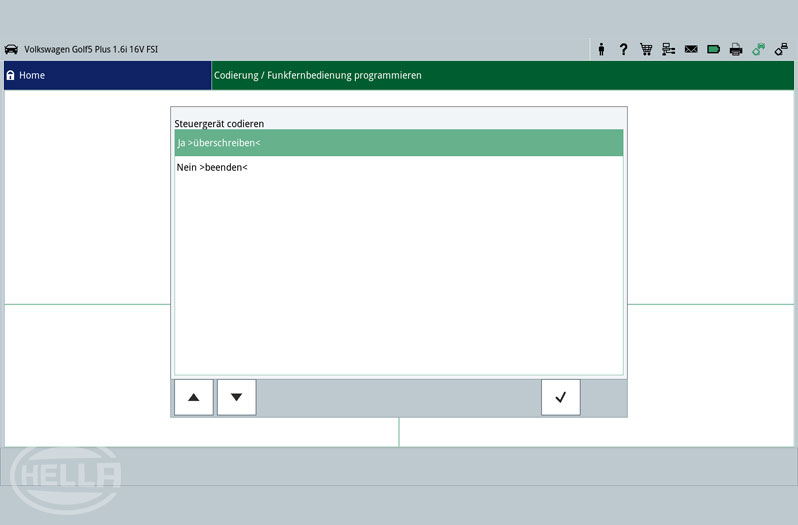Screen dimensions: 798x525
Task: Go to the Home tab
Action: point(107,75)
